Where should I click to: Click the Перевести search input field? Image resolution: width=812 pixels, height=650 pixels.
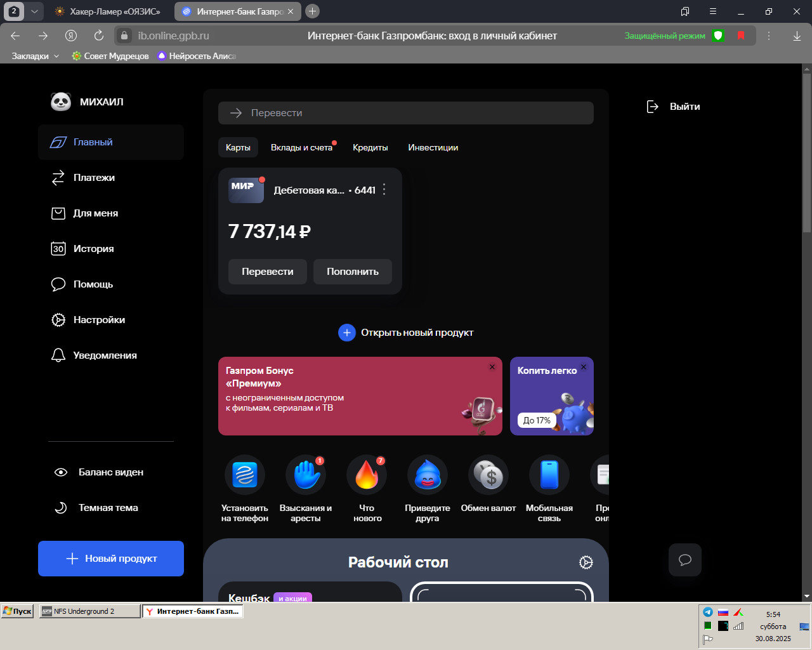tap(406, 113)
